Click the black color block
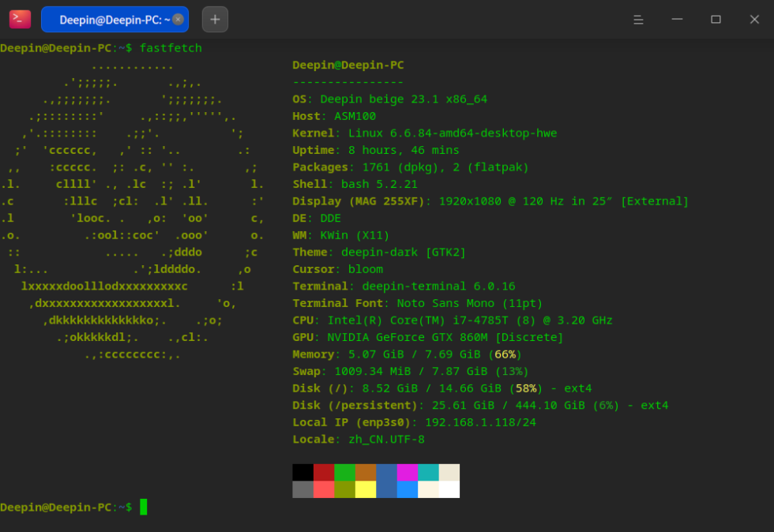Image resolution: width=774 pixels, height=532 pixels. (x=303, y=472)
